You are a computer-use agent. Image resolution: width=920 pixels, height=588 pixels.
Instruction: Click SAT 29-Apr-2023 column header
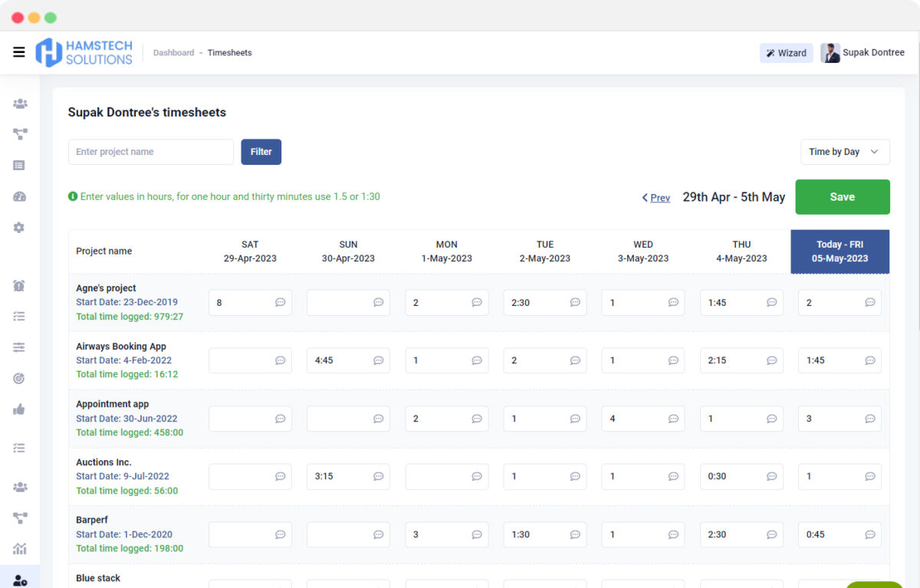click(x=250, y=251)
